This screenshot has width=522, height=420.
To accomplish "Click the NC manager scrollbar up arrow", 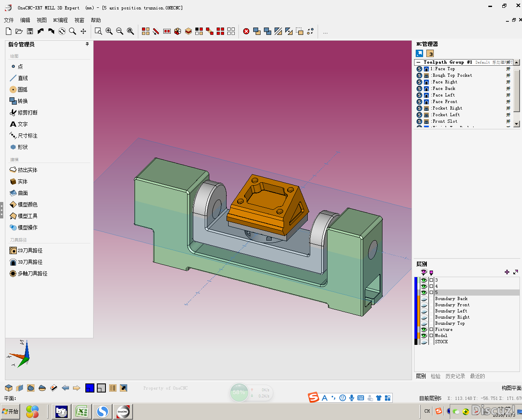I will (x=517, y=62).
